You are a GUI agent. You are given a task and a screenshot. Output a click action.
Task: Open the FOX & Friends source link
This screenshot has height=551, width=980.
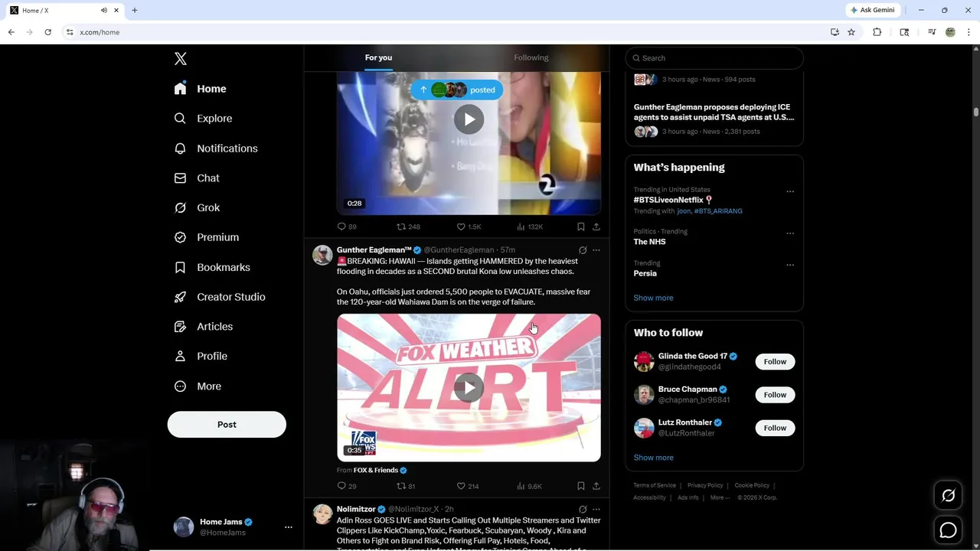[376, 470]
